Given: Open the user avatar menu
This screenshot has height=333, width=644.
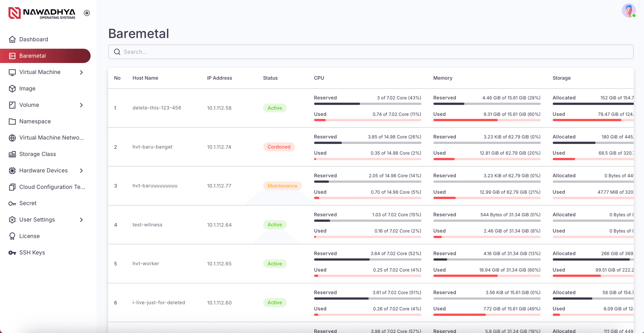Looking at the screenshot, I should (x=629, y=10).
